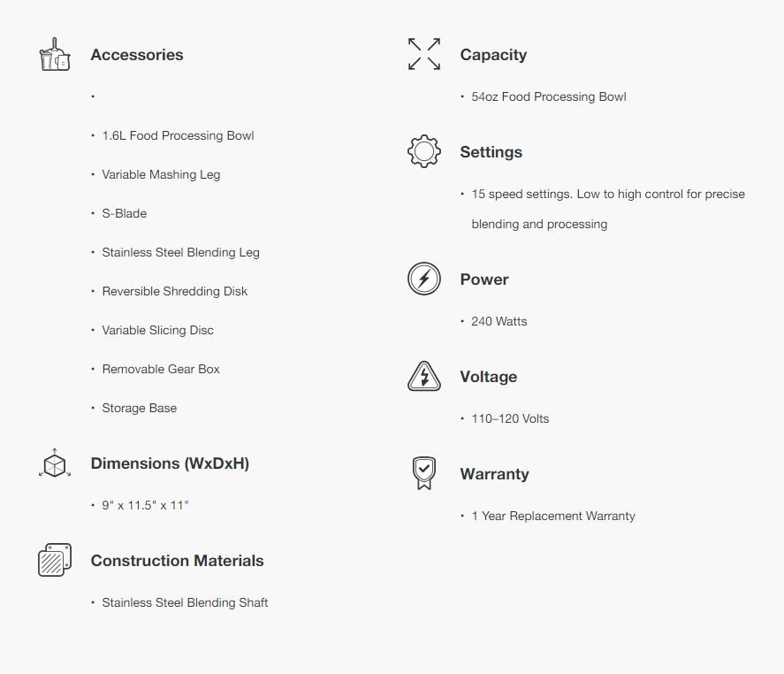Image resolution: width=784 pixels, height=674 pixels.
Task: Click the 1.6L Food Processing Bowl item
Action: (x=178, y=135)
